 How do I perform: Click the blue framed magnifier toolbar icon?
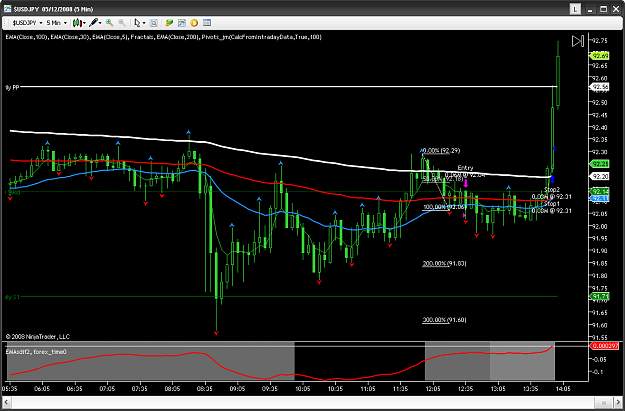click(x=153, y=23)
